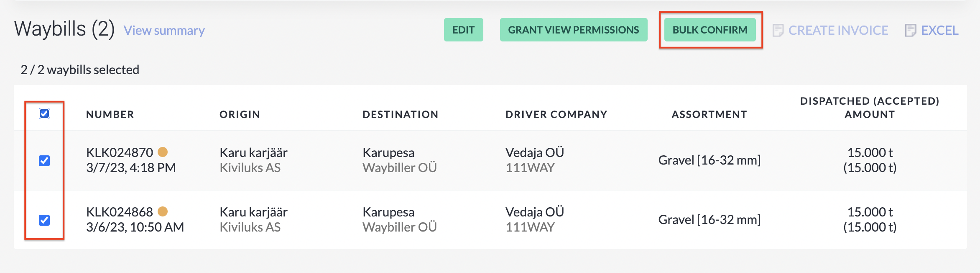The height and width of the screenshot is (273, 980).
Task: Open waybill number KLK024868
Action: tap(120, 212)
